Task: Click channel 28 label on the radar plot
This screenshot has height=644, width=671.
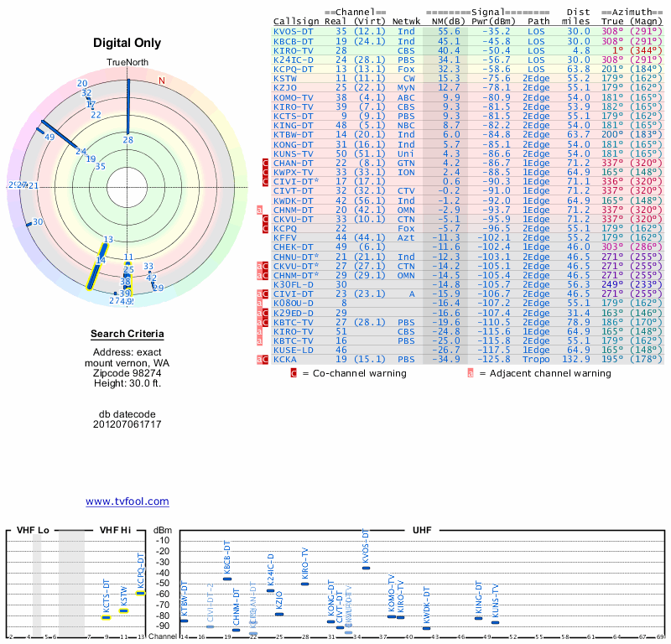Action: pos(127,140)
